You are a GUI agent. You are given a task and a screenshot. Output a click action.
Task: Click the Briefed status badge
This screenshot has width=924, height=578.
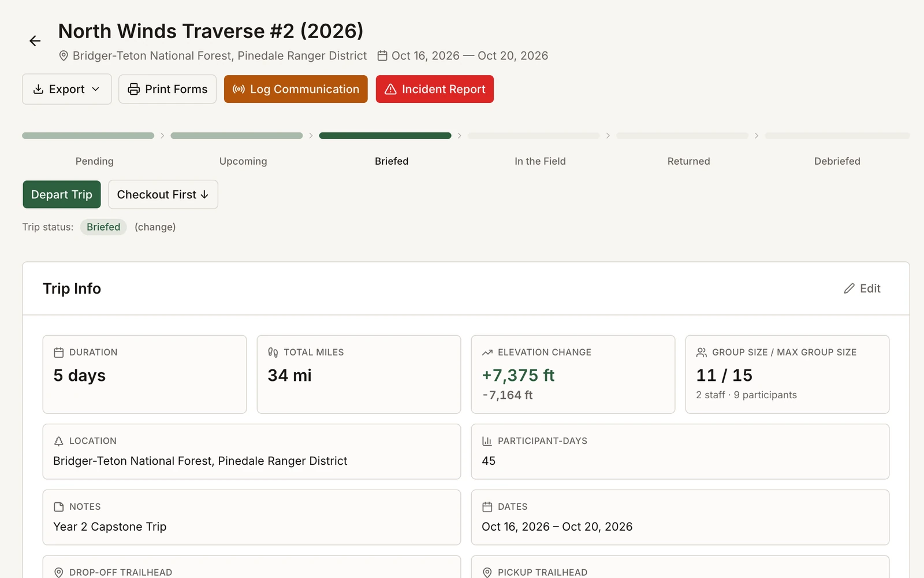[103, 227]
